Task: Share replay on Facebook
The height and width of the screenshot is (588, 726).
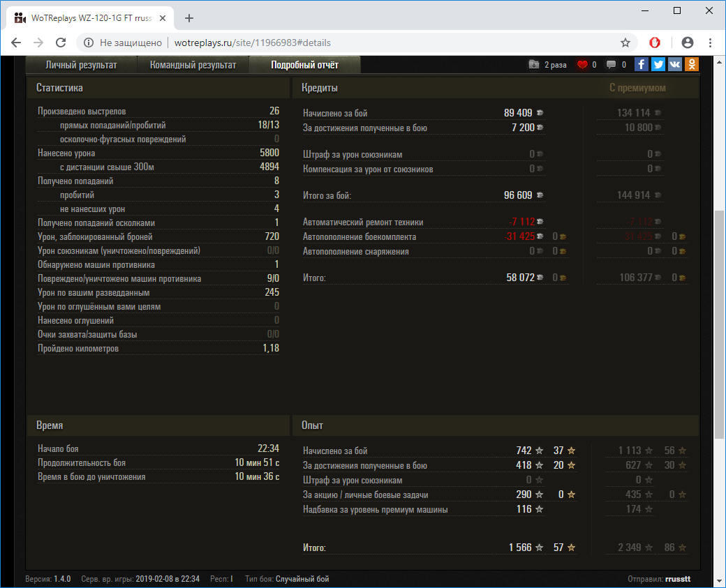Action: tap(642, 64)
